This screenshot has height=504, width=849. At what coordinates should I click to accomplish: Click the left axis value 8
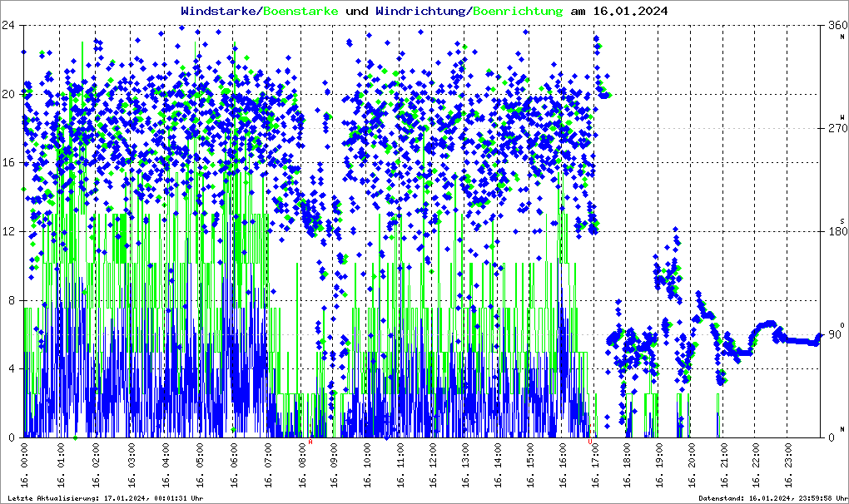click(12, 300)
